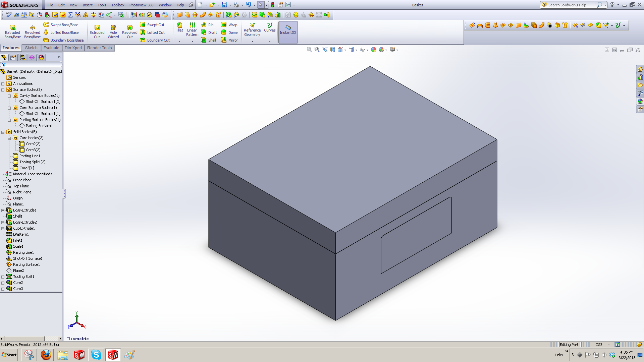Click the Zoom to Area icon

pos(317,50)
